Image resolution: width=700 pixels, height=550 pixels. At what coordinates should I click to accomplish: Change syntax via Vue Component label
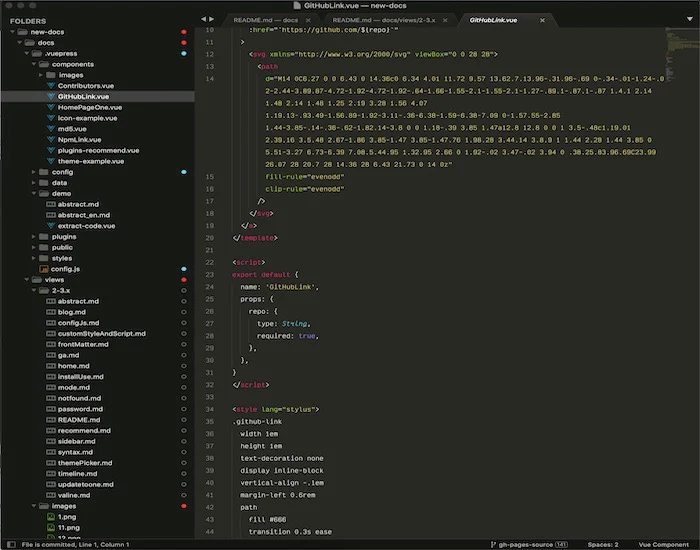pyautogui.click(x=663, y=544)
